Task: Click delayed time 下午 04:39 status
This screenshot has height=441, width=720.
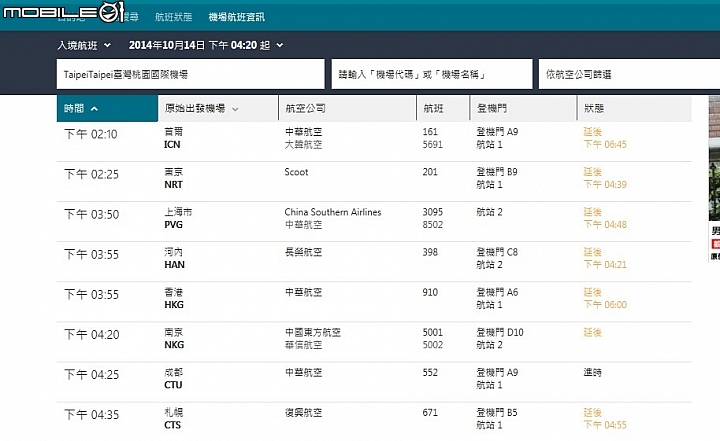Action: [x=605, y=185]
